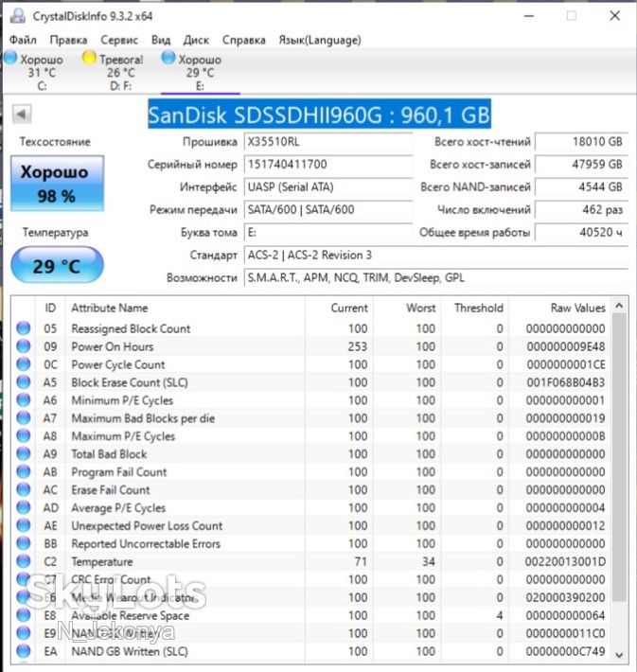
Task: Click the firmware field X35510RL
Action: (328, 142)
